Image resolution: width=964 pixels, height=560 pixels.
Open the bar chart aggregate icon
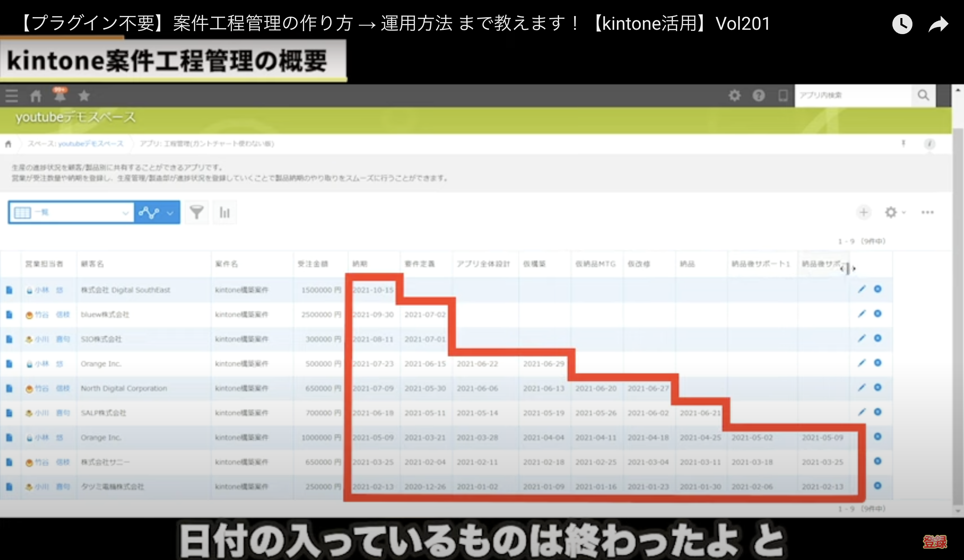(x=225, y=212)
